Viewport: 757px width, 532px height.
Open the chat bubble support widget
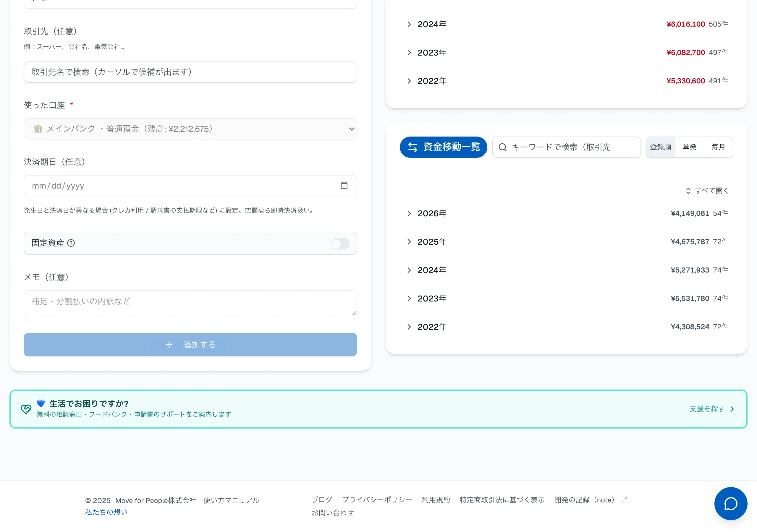pyautogui.click(x=730, y=503)
